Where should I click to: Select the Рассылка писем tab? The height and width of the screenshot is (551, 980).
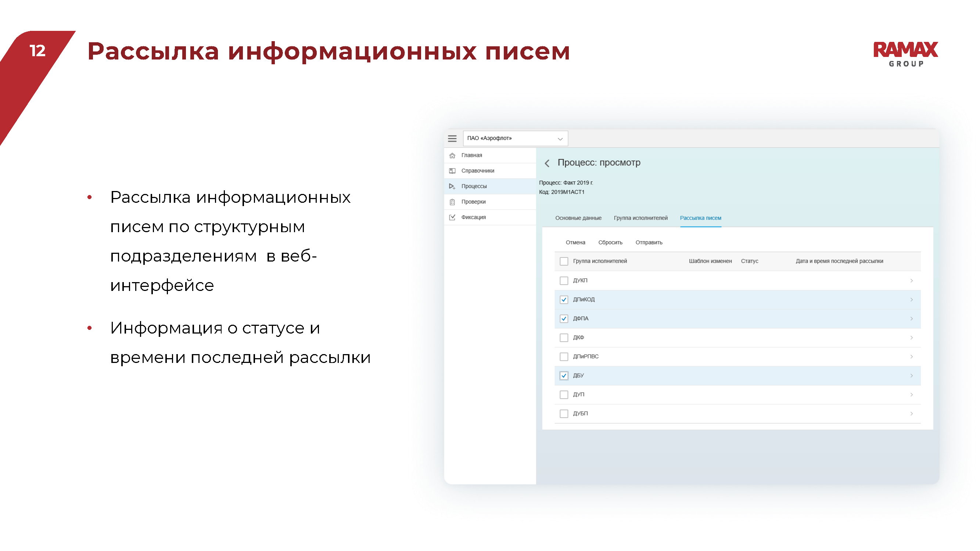(x=700, y=218)
